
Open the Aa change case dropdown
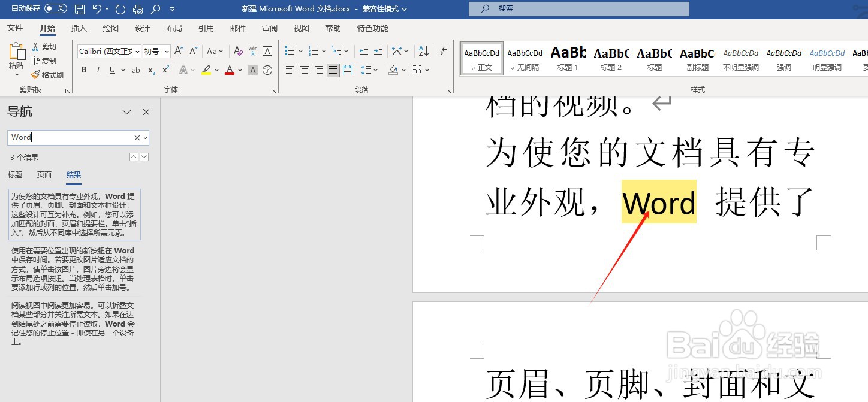click(x=215, y=52)
